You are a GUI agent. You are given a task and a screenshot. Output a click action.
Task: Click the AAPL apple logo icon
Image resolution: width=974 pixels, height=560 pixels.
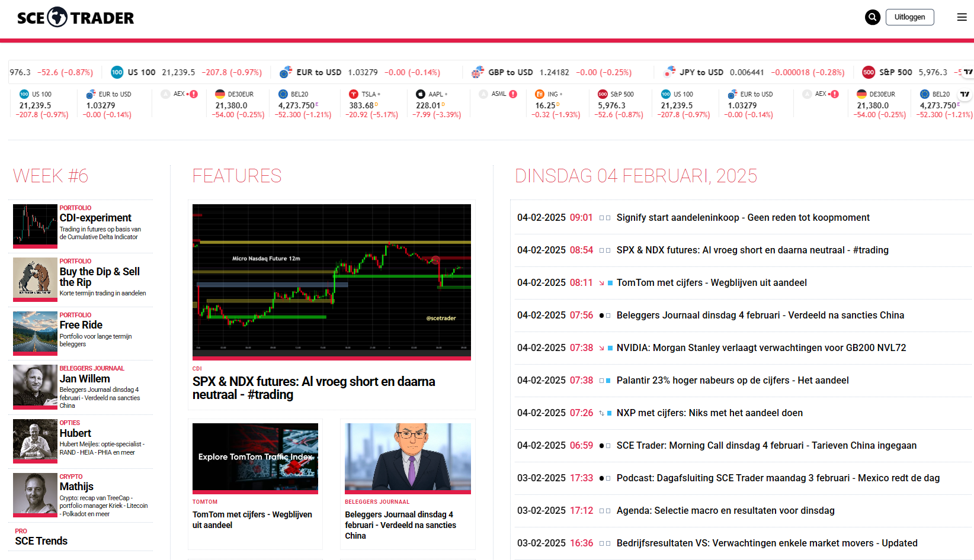[421, 94]
